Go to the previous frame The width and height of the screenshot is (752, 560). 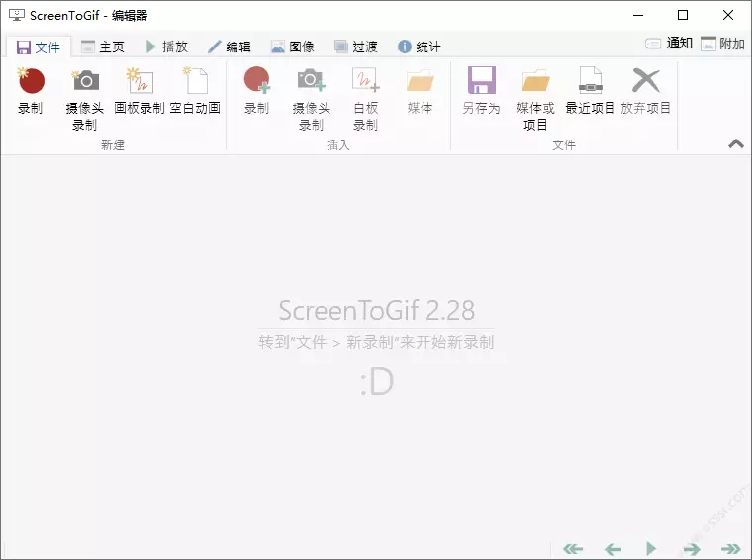[612, 548]
